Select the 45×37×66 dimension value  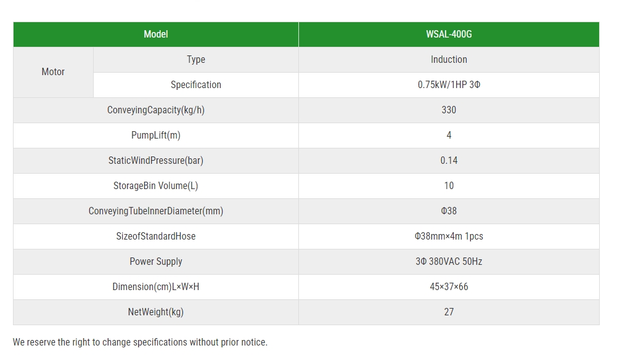click(x=449, y=286)
